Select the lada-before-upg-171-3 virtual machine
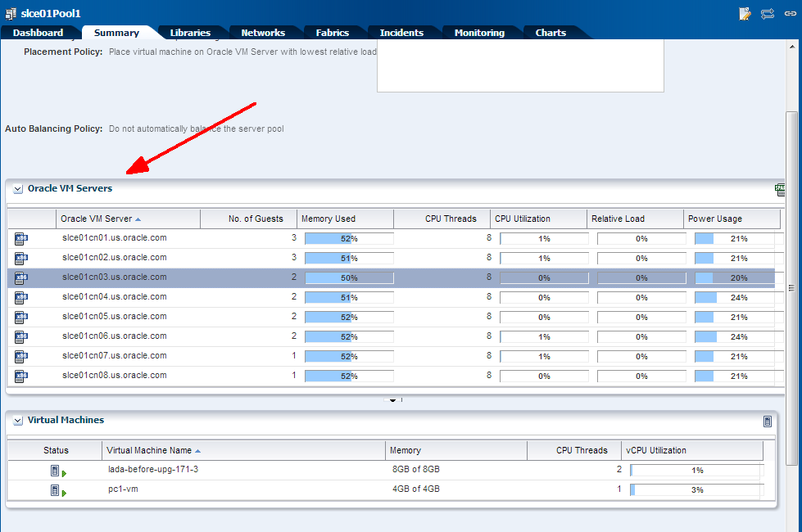The height and width of the screenshot is (532, 802). [153, 469]
